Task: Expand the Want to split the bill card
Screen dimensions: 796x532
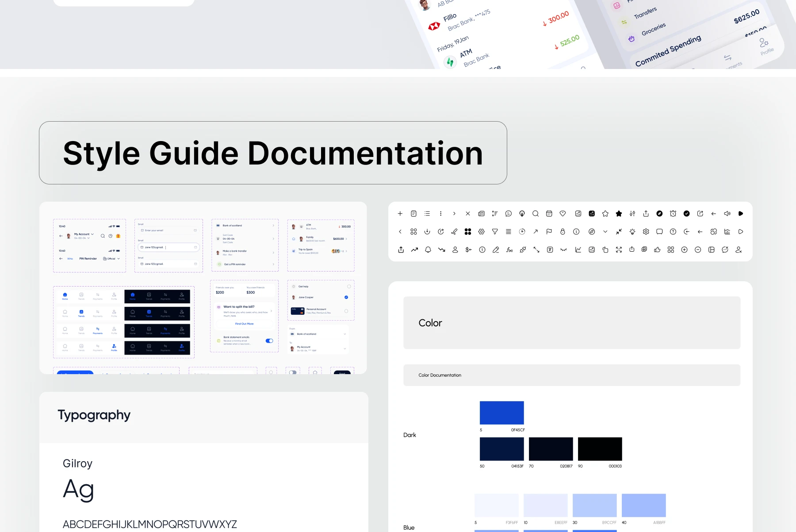Action: (271, 311)
